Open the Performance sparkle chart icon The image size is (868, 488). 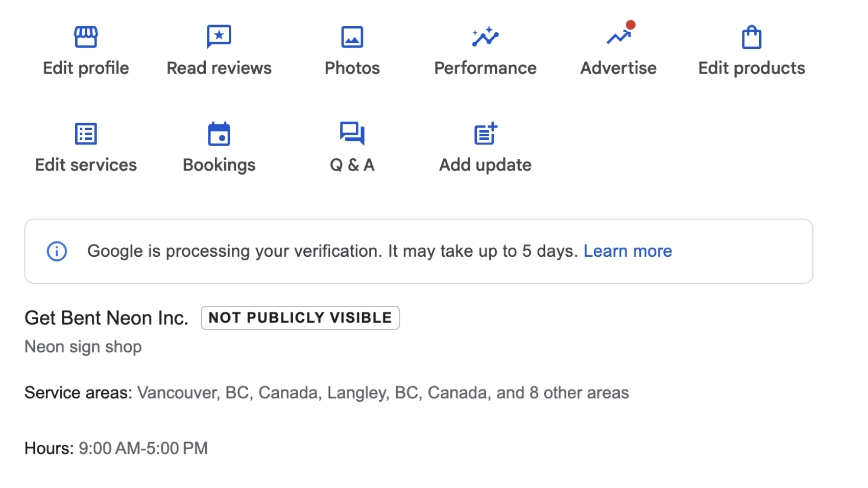click(485, 37)
